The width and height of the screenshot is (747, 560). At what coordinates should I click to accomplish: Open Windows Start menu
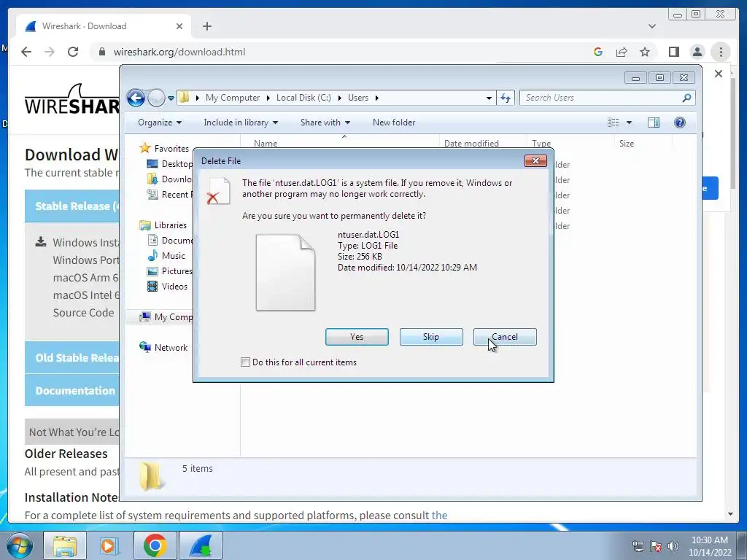tap(19, 545)
